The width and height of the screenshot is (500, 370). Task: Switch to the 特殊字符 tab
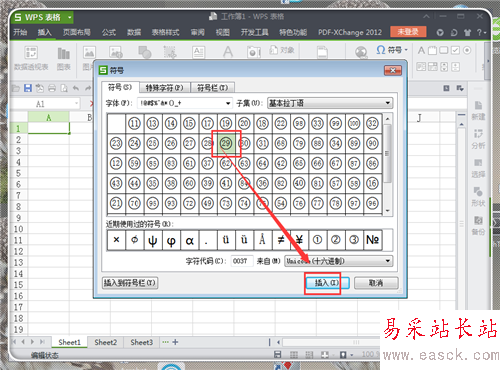(x=165, y=88)
